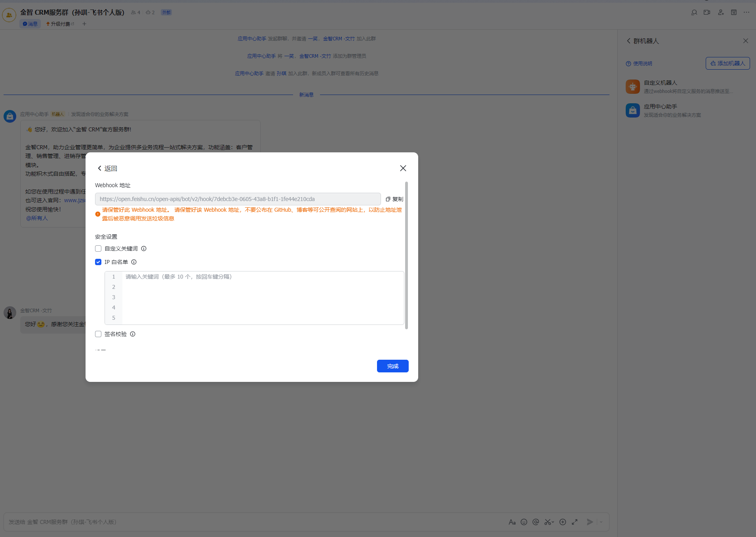756x537 pixels.
Task: Click the send message arrow
Action: 590,522
